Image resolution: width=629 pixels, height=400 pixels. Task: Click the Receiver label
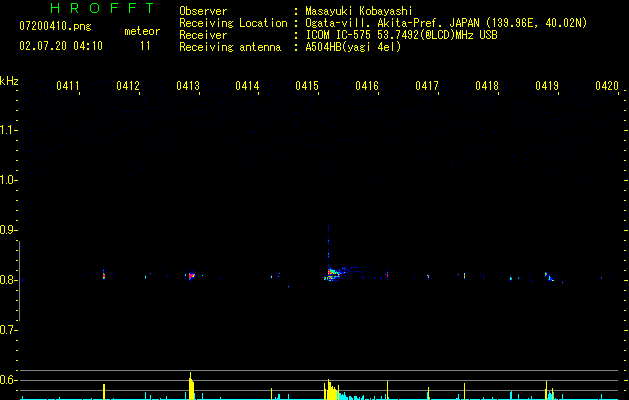(x=203, y=35)
